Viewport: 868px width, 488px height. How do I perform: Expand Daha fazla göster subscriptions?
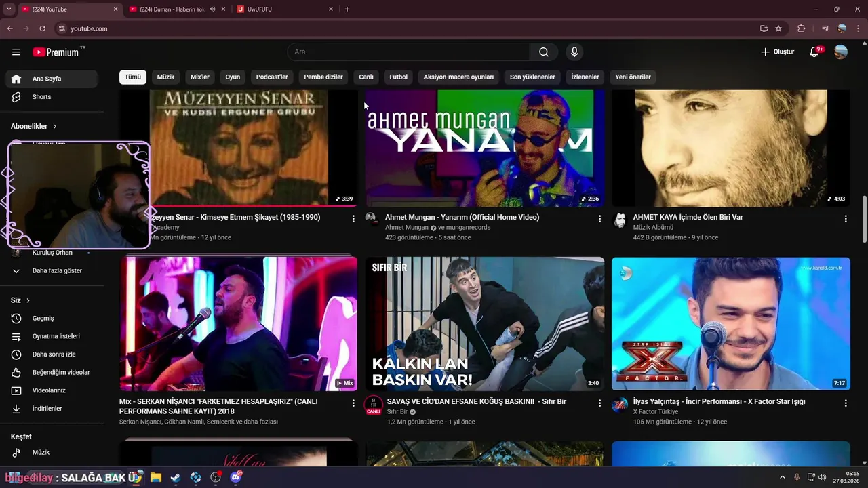pos(52,271)
